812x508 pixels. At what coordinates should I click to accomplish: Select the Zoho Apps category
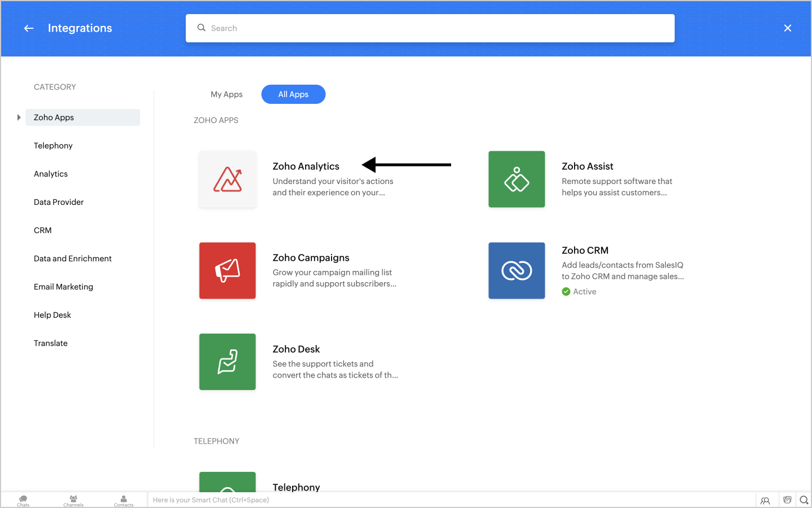pos(82,117)
